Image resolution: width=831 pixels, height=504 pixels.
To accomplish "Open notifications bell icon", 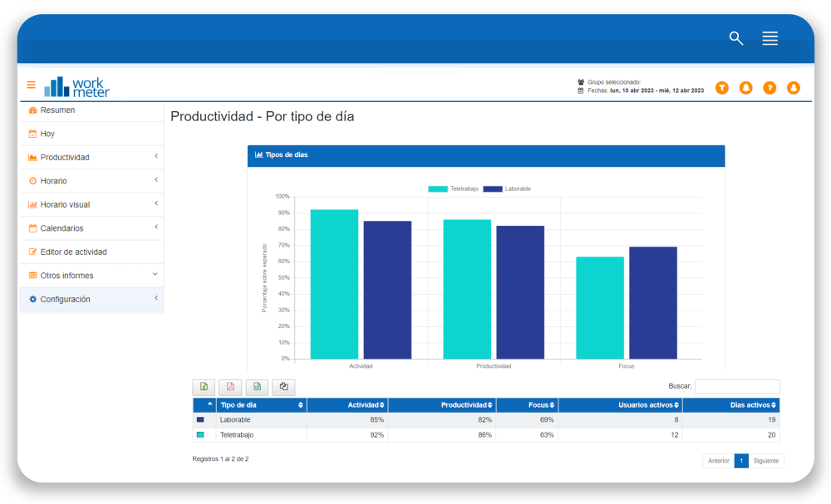I will (745, 88).
